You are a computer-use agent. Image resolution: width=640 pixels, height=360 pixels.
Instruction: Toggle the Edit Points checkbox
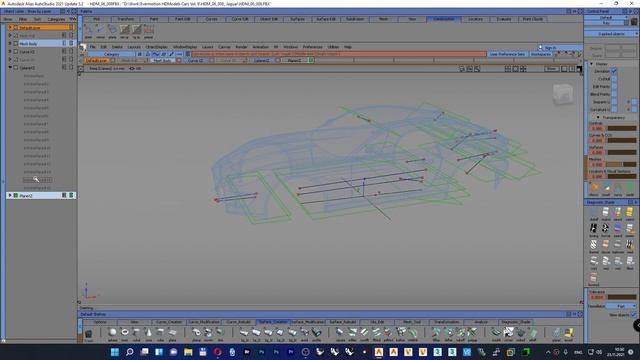click(x=614, y=87)
